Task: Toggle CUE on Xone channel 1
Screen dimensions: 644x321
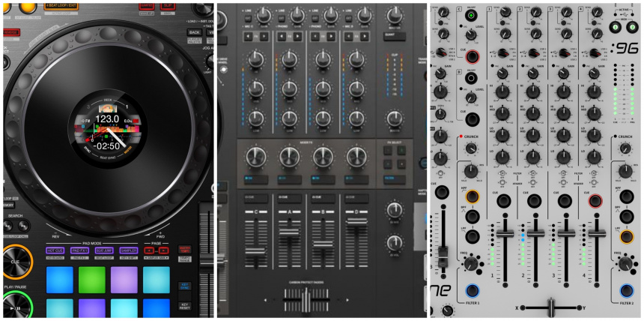Action: (x=503, y=201)
